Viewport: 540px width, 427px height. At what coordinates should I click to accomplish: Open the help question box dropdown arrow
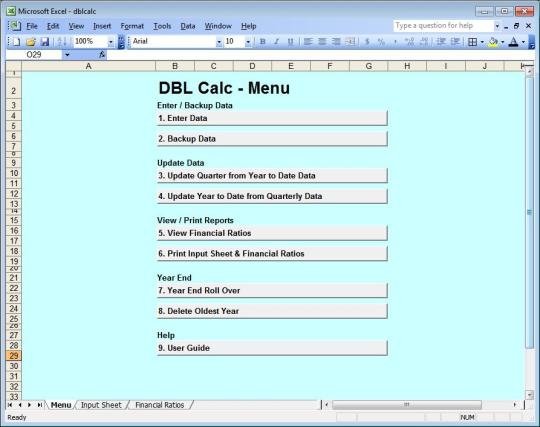tap(497, 26)
